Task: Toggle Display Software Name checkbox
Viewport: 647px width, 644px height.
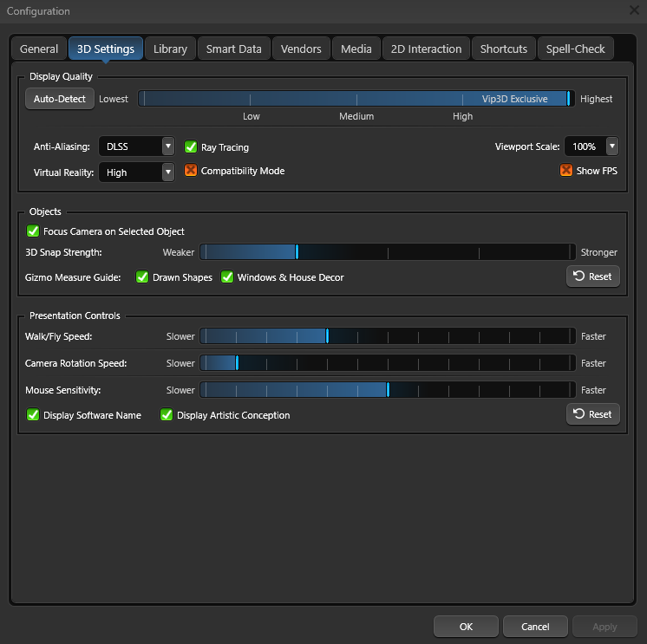Action: pos(33,415)
